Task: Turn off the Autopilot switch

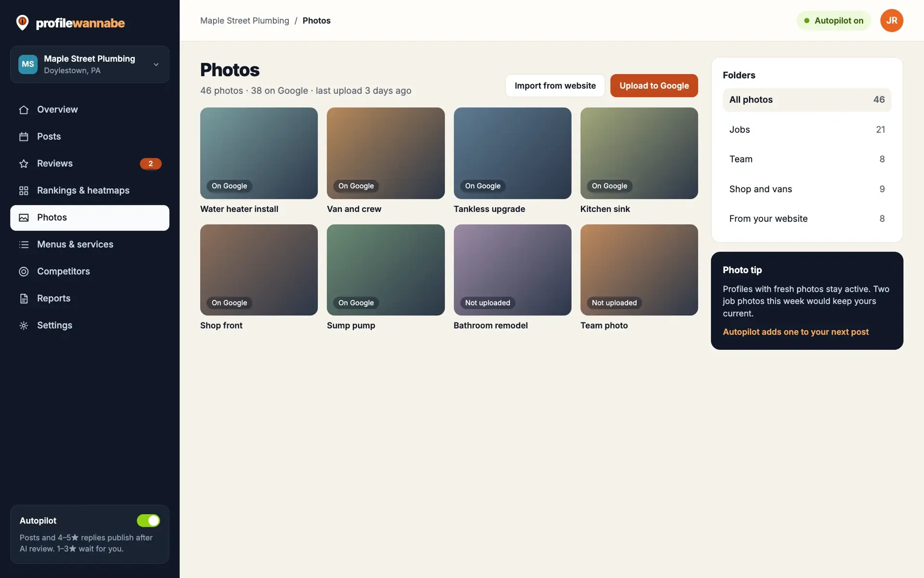Action: coord(148,521)
